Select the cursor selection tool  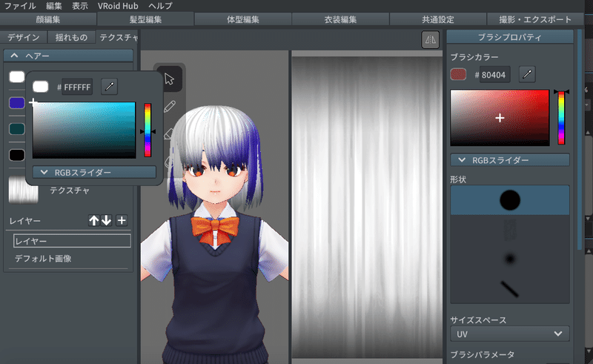(x=169, y=79)
